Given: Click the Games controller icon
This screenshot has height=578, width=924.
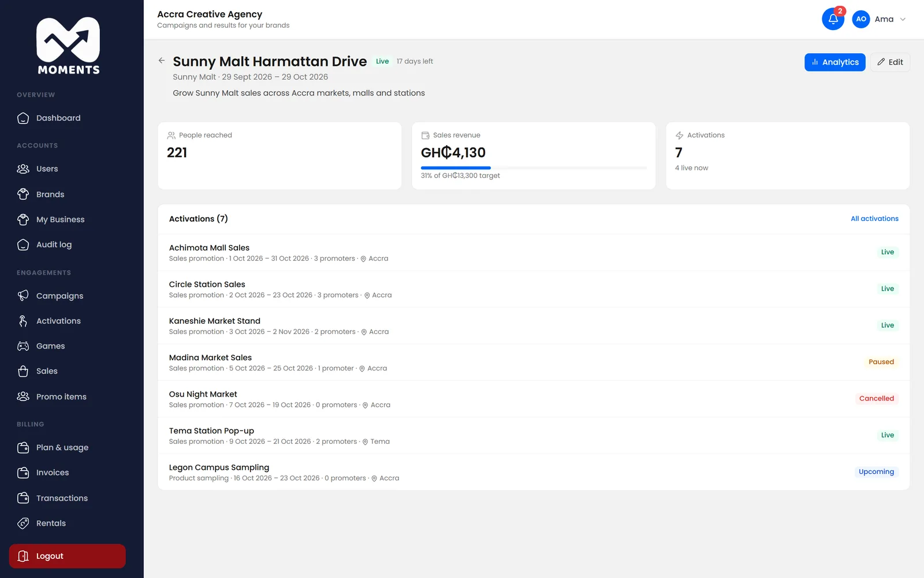Looking at the screenshot, I should 23,346.
